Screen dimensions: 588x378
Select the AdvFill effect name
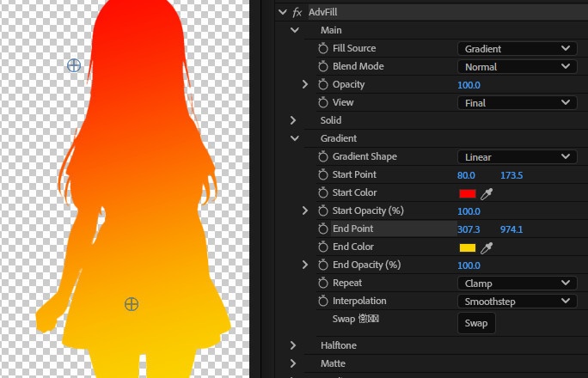pos(323,12)
